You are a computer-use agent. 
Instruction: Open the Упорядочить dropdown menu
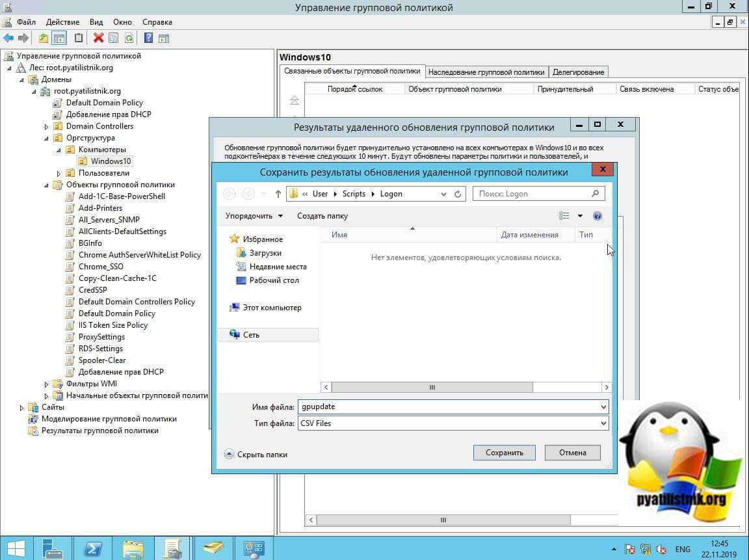click(254, 216)
